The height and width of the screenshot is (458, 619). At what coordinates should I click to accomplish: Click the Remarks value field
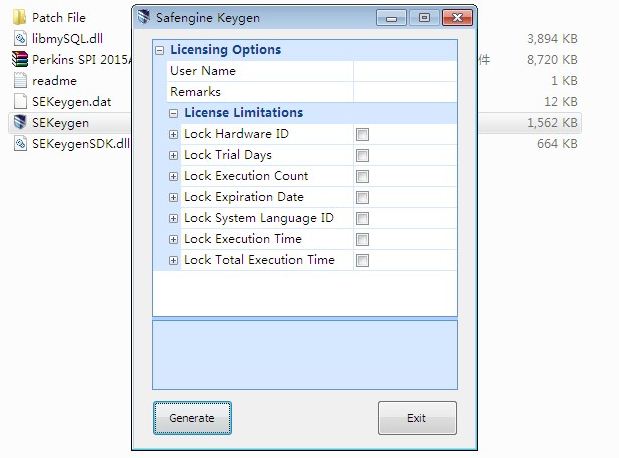point(404,92)
